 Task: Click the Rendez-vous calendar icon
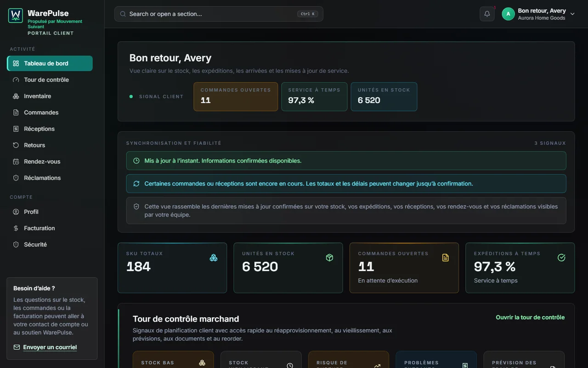(x=16, y=161)
